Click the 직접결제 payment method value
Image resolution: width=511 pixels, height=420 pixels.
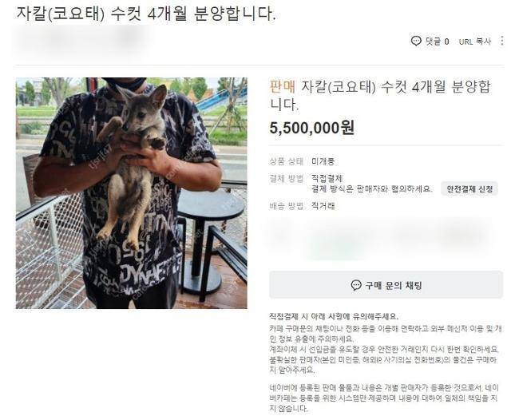coord(327,179)
